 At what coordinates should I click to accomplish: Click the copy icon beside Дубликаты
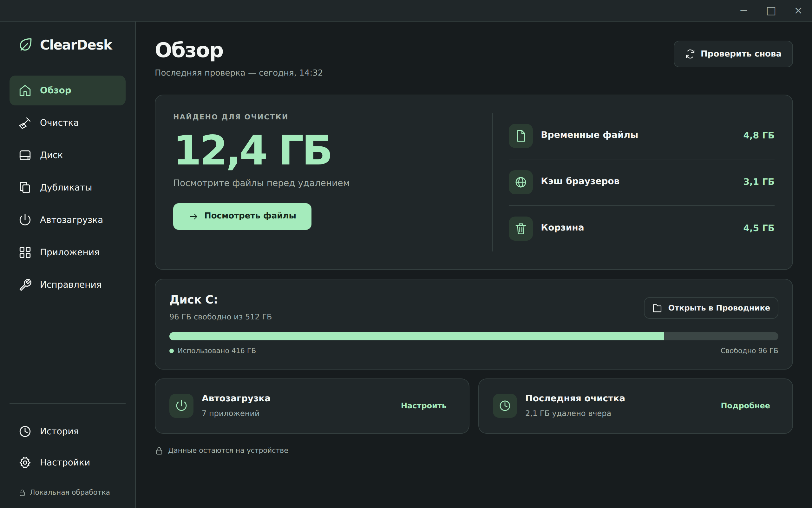[x=25, y=187]
